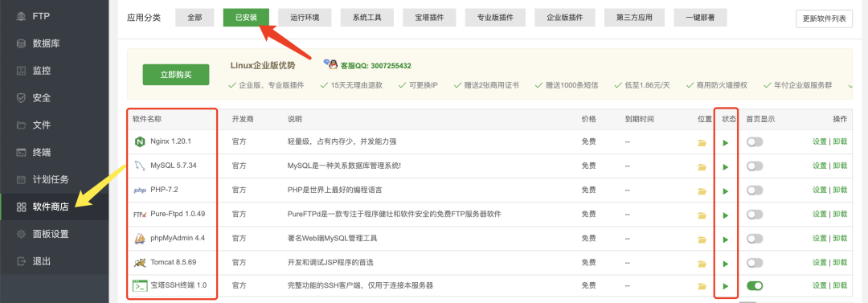
Task: Open the 文件 sidebar item
Action: pyautogui.click(x=55, y=125)
